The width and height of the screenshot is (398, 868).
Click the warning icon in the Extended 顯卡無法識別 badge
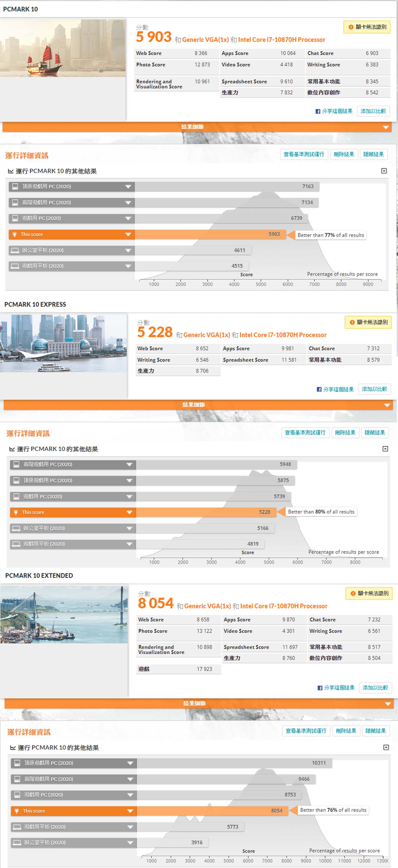click(x=353, y=594)
